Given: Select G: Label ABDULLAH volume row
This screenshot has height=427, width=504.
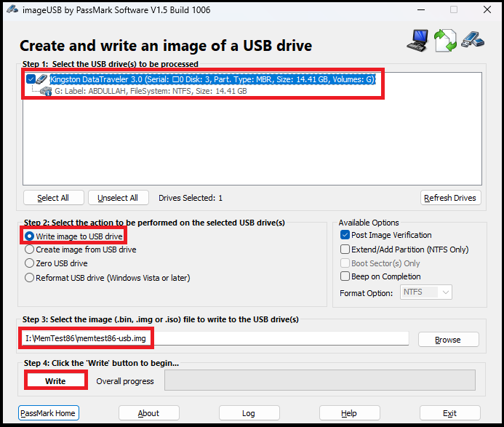Looking at the screenshot, I should [x=151, y=92].
